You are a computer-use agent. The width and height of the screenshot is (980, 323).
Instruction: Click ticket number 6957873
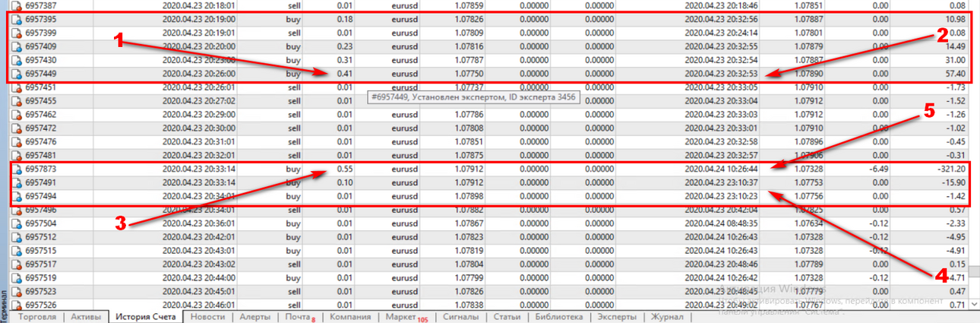pyautogui.click(x=42, y=169)
